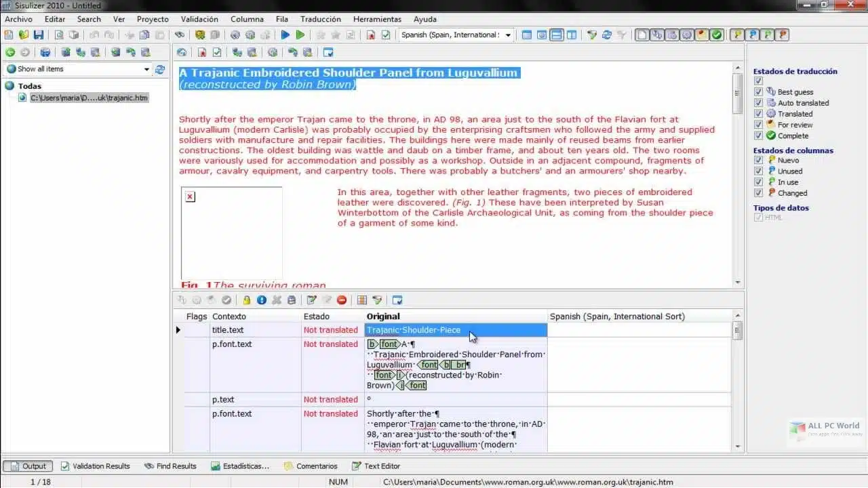
Task: Click the blue Build All play arrow
Action: point(285,35)
